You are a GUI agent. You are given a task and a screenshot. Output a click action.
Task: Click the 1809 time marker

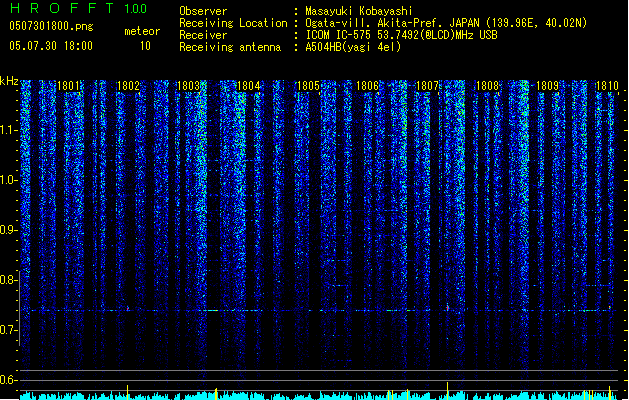548,86
